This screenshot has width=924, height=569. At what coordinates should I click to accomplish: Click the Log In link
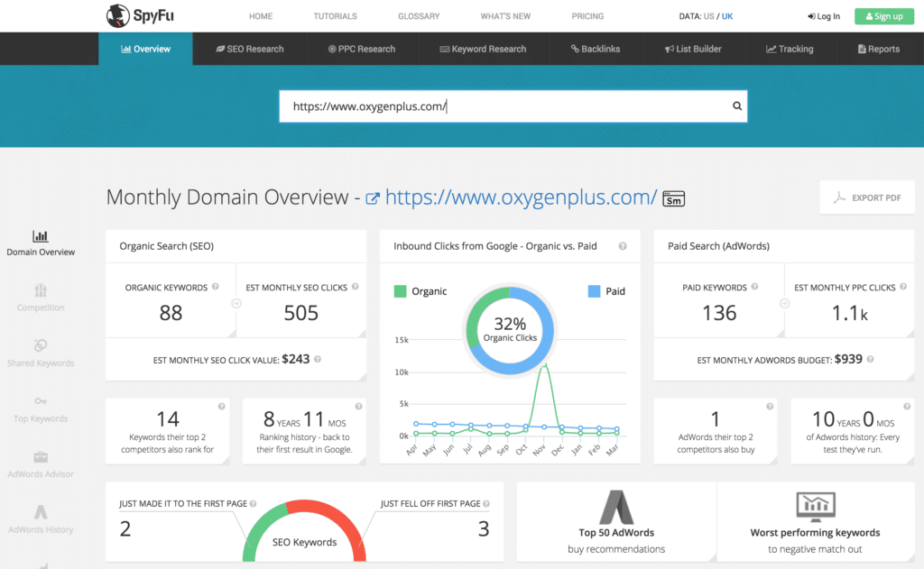pyautogui.click(x=824, y=16)
